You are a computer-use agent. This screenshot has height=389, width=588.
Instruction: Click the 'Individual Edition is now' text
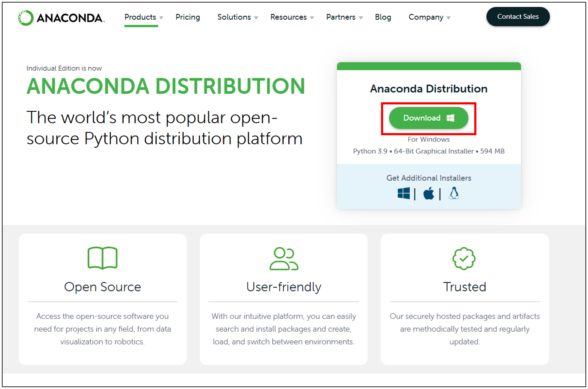[x=64, y=68]
